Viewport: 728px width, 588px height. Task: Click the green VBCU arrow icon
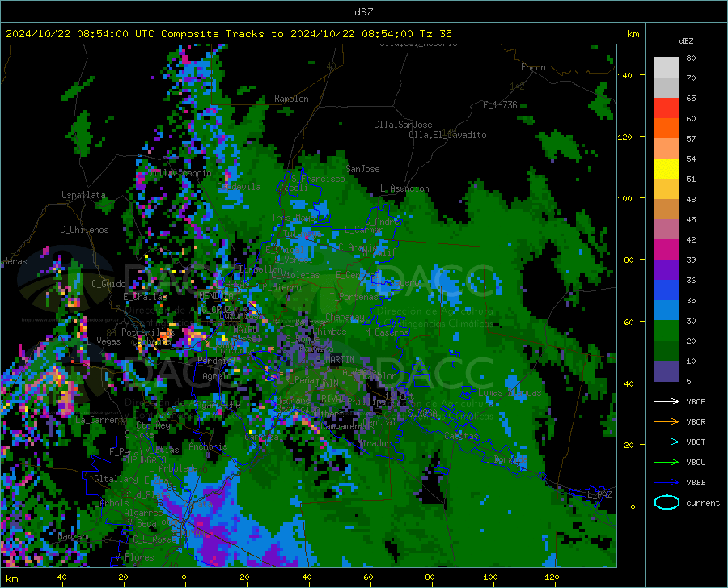(667, 463)
